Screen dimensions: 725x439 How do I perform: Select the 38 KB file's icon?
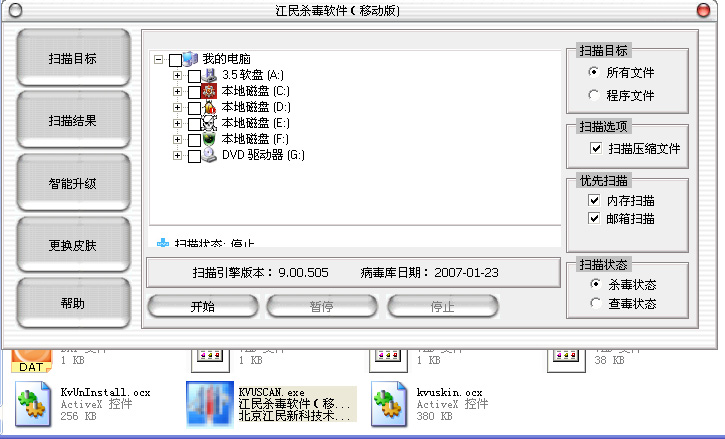point(566,361)
